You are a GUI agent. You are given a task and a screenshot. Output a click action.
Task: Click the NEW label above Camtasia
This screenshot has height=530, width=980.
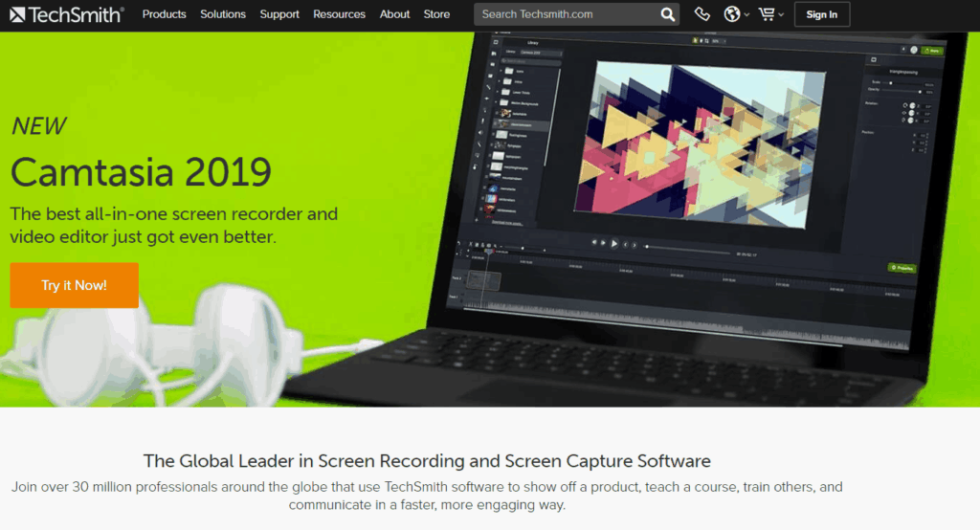pyautogui.click(x=38, y=126)
